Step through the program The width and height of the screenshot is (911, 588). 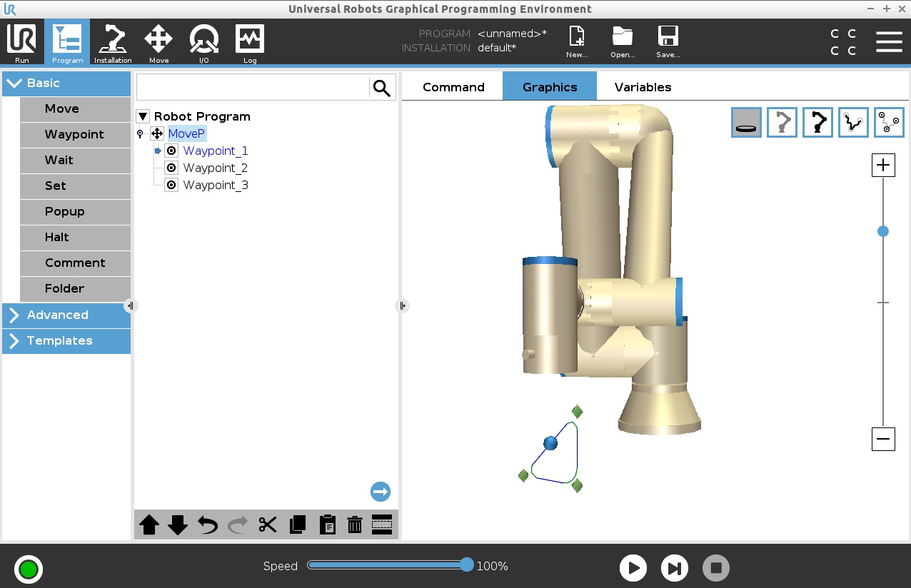675,568
